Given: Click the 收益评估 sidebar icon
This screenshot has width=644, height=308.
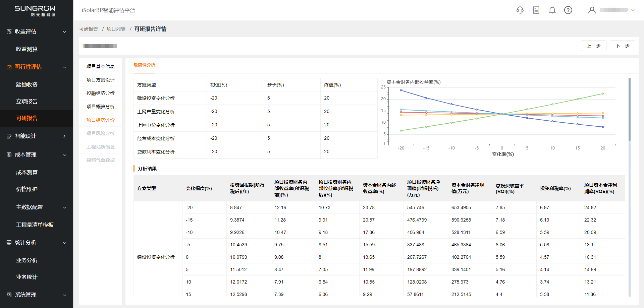Looking at the screenshot, I should [9, 32].
